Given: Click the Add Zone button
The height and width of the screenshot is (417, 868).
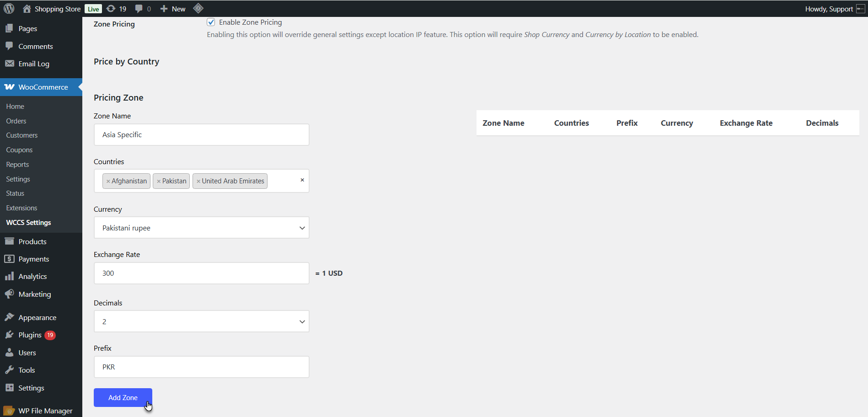Looking at the screenshot, I should tap(123, 397).
